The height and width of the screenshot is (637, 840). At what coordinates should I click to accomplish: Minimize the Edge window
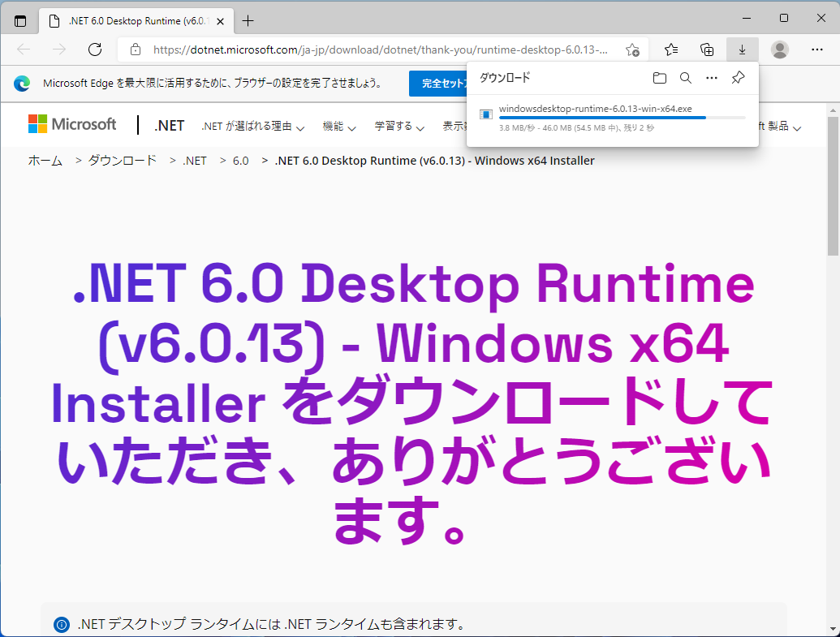[x=746, y=18]
